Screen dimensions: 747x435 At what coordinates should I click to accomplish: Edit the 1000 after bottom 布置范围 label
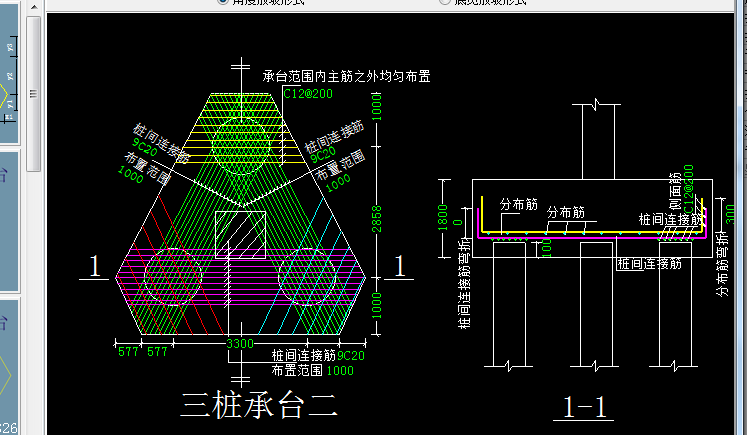pos(340,370)
